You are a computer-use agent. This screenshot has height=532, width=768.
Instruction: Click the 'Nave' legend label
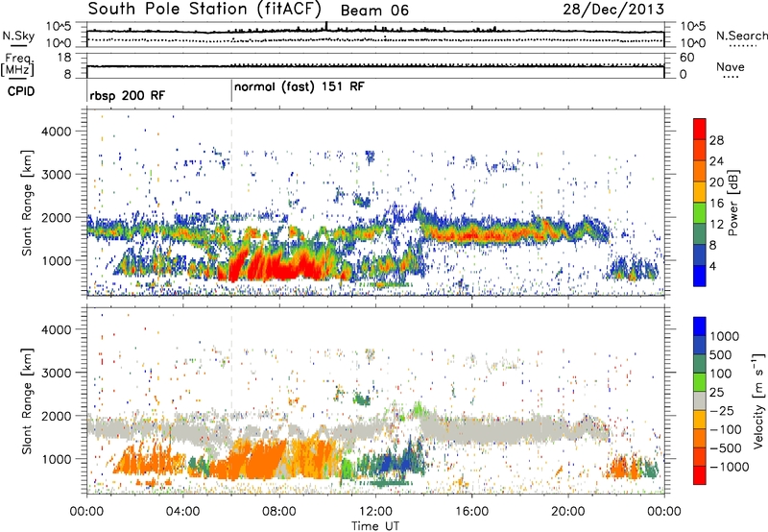[731, 66]
